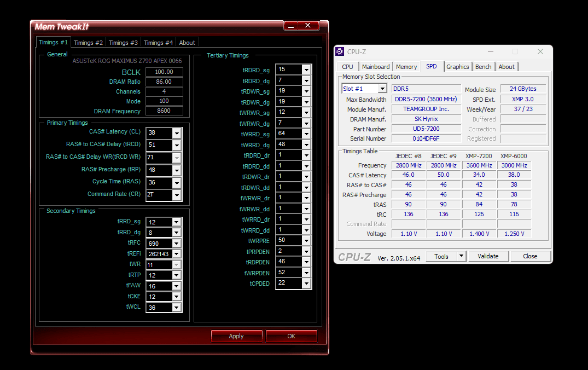Close the CPU-Z window with X
Viewport: 588px width, 370px height.
(x=540, y=51)
